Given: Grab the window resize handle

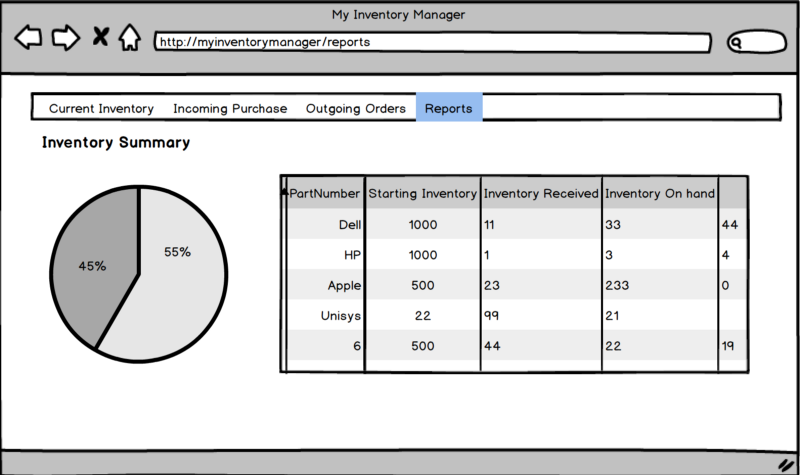Looking at the screenshot, I should (786, 464).
